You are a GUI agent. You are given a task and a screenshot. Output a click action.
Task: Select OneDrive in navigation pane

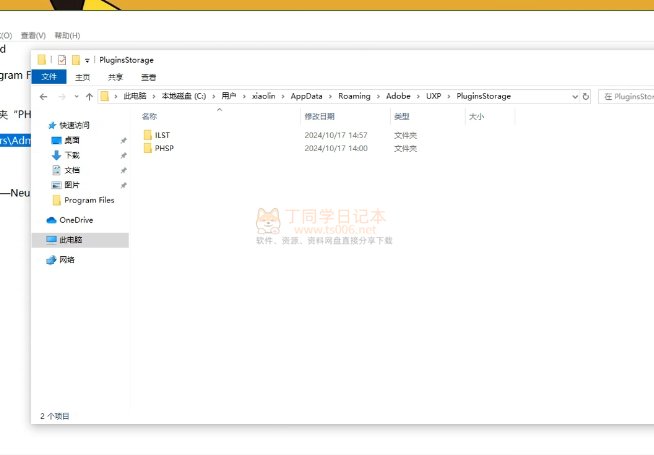click(76, 220)
